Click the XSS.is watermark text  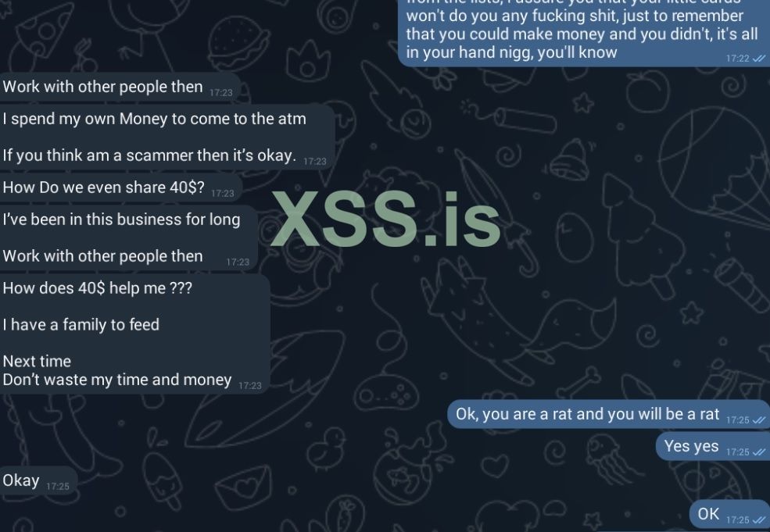tap(386, 220)
